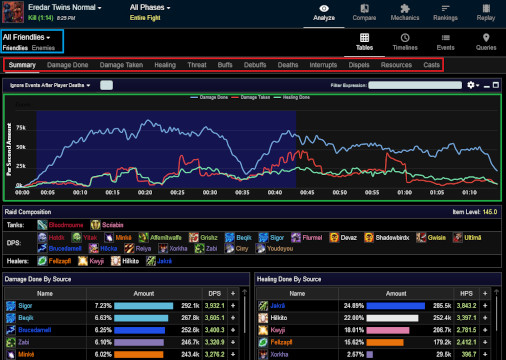Expand Beqik's damage row plus icon
This screenshot has height=360, width=506.
click(233, 318)
